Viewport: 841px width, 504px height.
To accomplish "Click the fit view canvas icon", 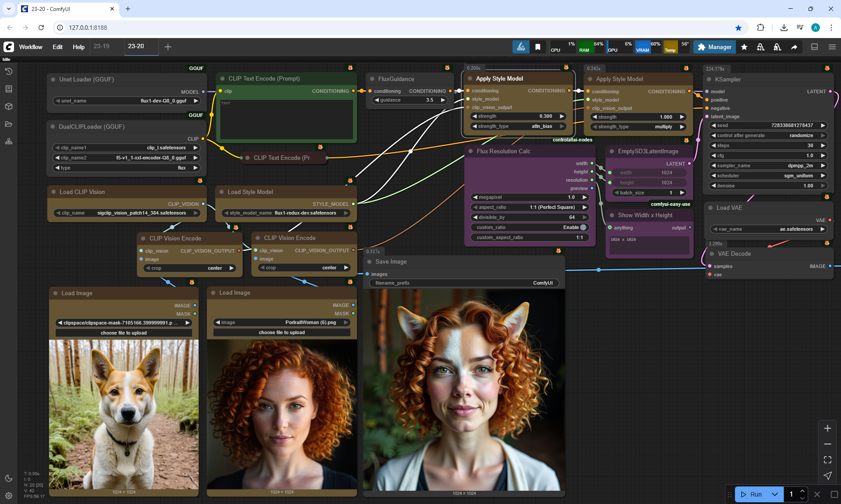I will [x=827, y=460].
